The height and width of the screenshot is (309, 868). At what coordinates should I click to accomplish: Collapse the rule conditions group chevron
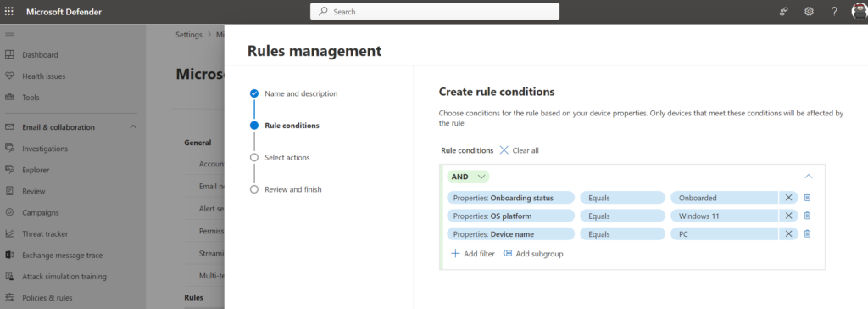point(808,177)
